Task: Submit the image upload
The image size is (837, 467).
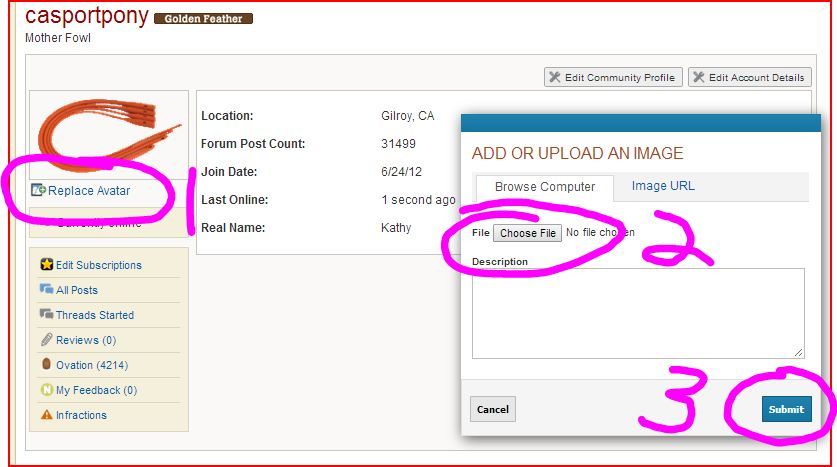Action: coord(786,409)
